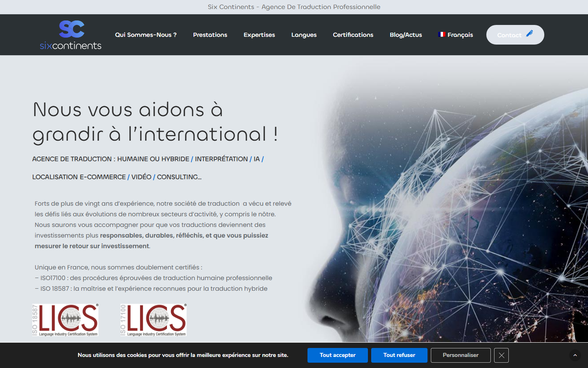Click the line starting "– ISO17100 : des procédures"

pos(154,278)
